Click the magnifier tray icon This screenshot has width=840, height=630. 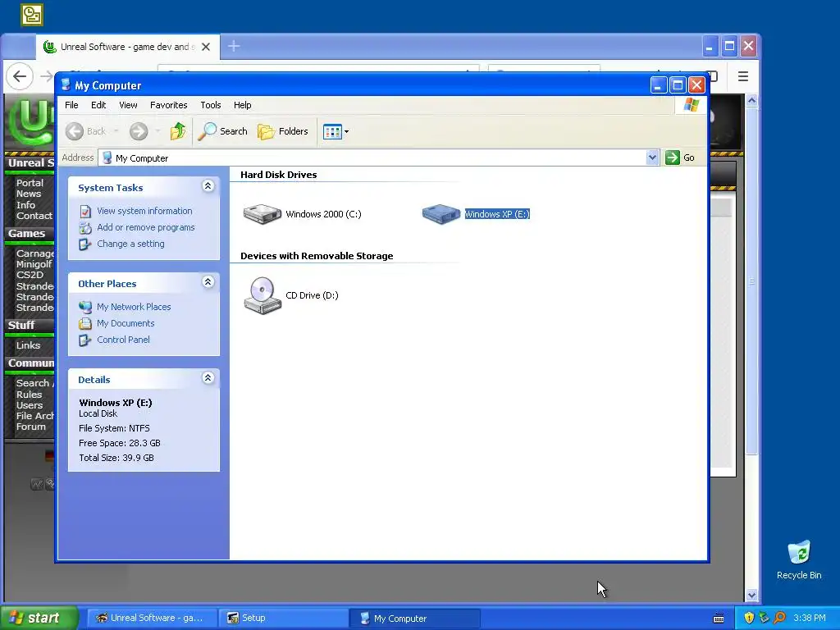(x=779, y=618)
